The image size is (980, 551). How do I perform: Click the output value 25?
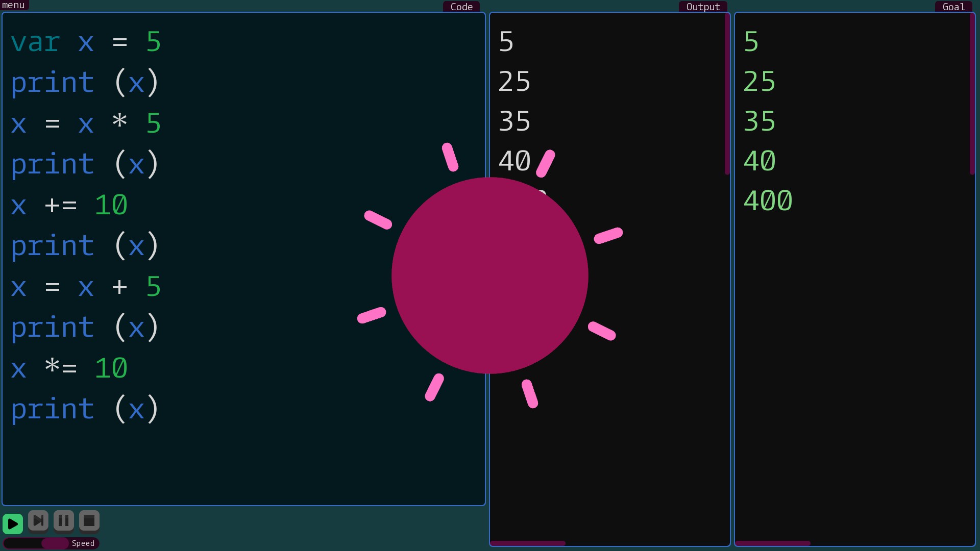click(514, 82)
